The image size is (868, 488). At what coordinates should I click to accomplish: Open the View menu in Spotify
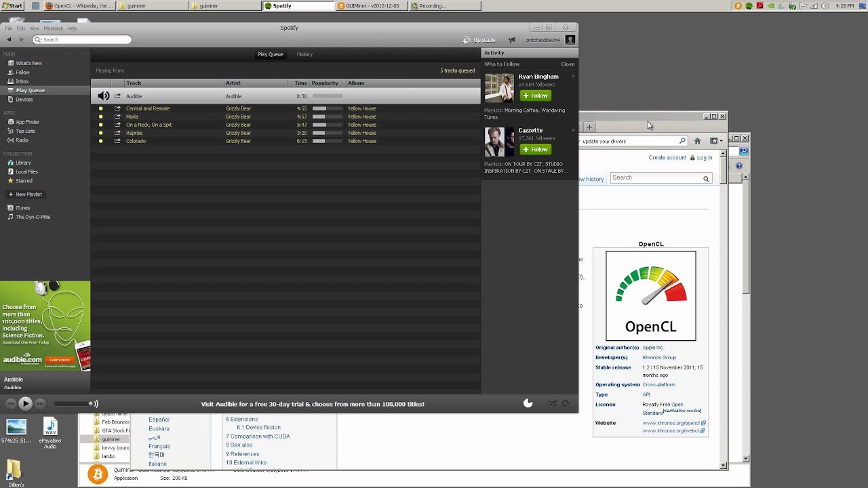click(x=34, y=28)
